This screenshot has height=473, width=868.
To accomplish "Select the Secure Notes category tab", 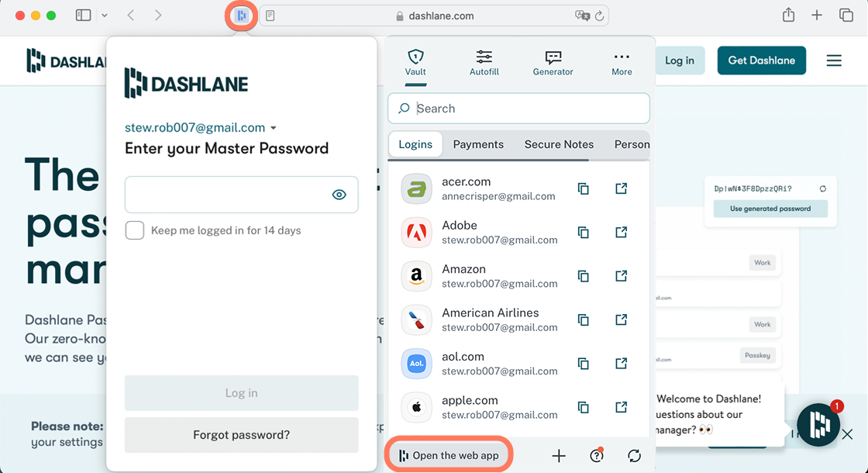I will [x=559, y=144].
